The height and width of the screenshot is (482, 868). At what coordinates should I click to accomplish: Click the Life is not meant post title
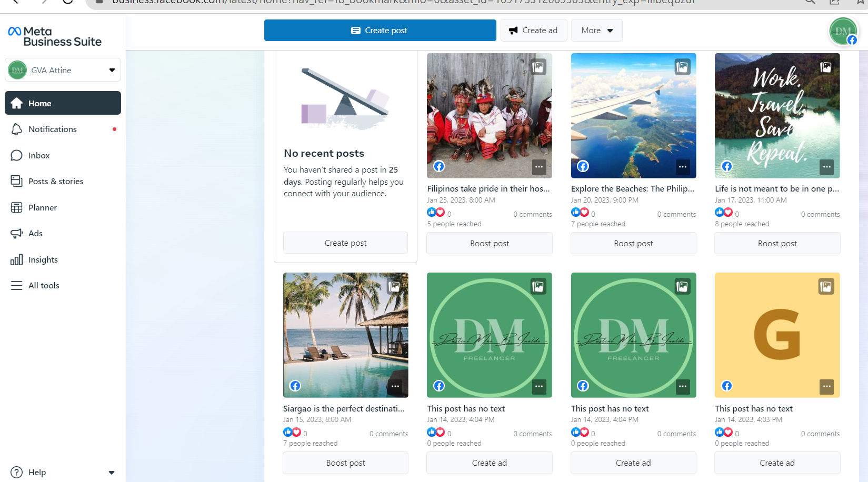coord(777,189)
